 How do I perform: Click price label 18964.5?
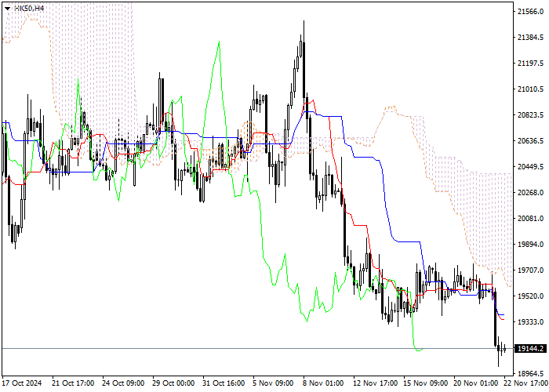coord(530,374)
